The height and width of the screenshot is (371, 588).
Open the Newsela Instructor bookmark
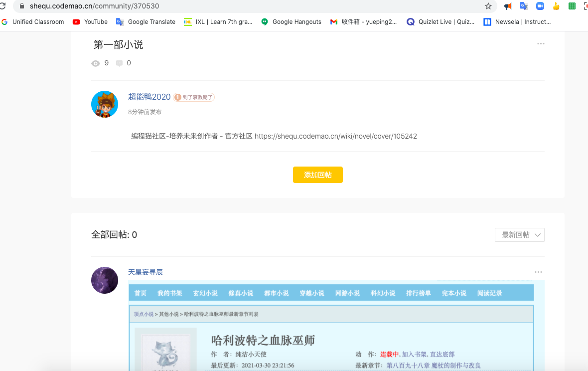pyautogui.click(x=517, y=22)
